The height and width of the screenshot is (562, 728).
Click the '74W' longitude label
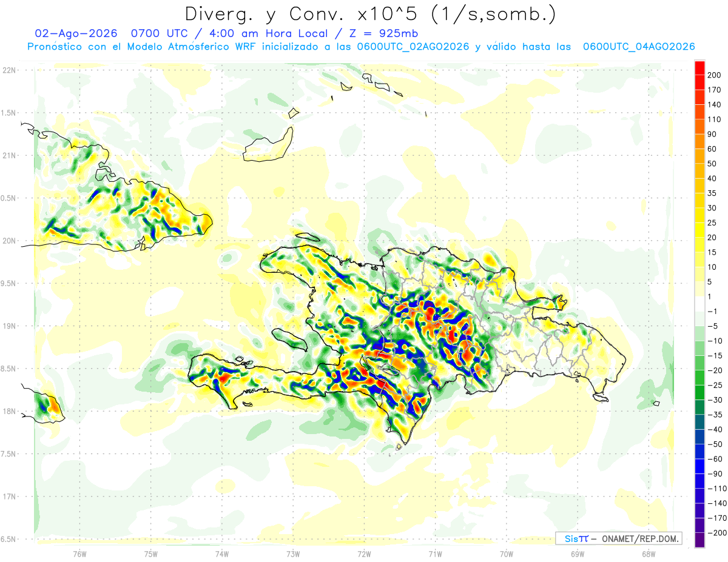pyautogui.click(x=222, y=554)
